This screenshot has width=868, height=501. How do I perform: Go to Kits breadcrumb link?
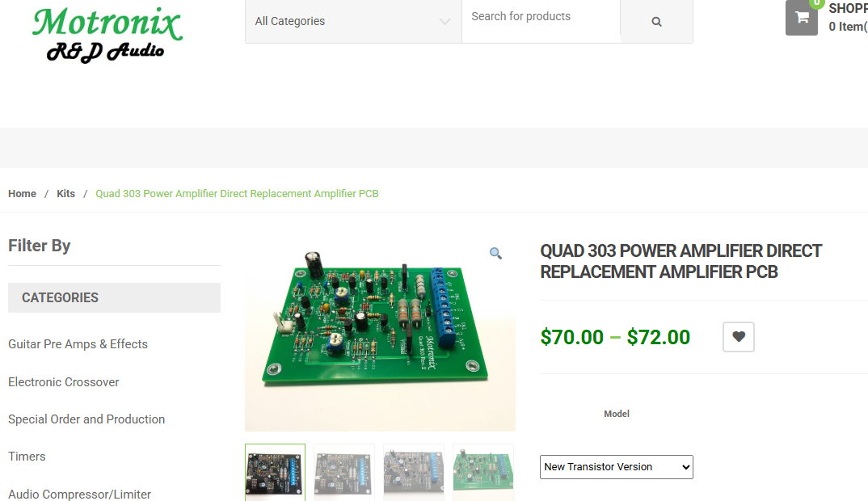tap(66, 194)
